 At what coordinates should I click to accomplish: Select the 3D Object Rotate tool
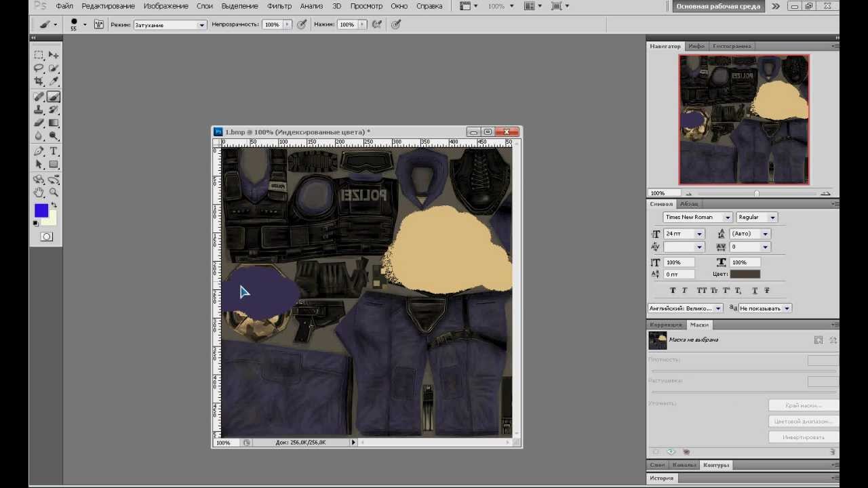pos(39,180)
